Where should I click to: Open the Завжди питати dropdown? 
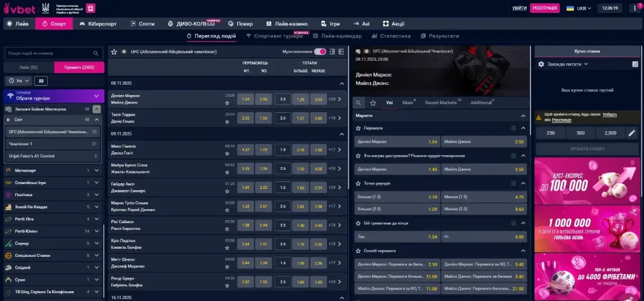(x=566, y=64)
